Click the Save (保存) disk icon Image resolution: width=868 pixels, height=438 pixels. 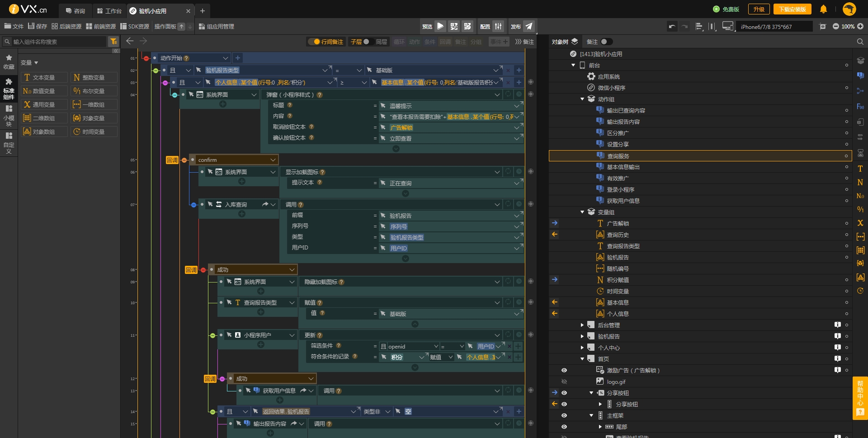point(31,26)
